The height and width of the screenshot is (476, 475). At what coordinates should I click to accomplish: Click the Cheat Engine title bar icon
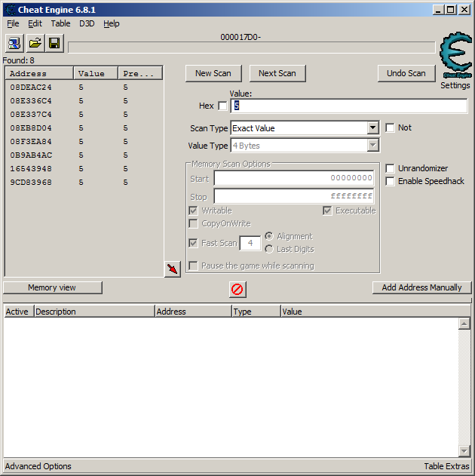11,10
